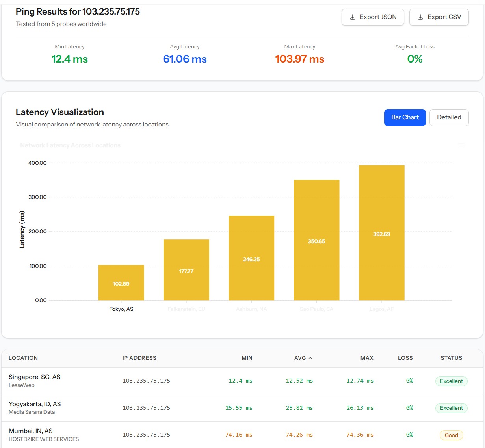Switch to the Detailed view
Image resolution: width=485 pixels, height=448 pixels.
pos(449,117)
